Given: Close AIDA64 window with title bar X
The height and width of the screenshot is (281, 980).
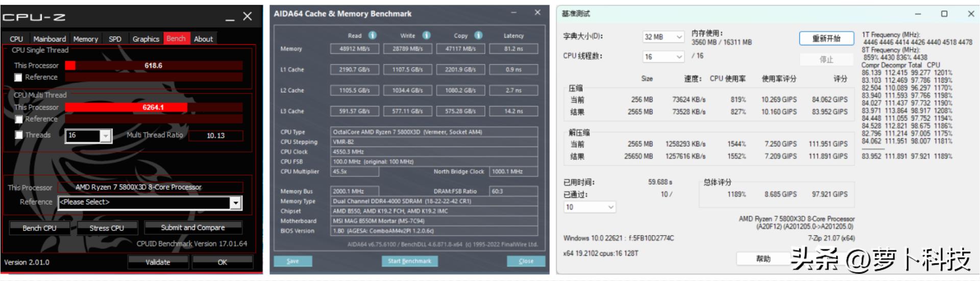Looking at the screenshot, I should coord(537,13).
